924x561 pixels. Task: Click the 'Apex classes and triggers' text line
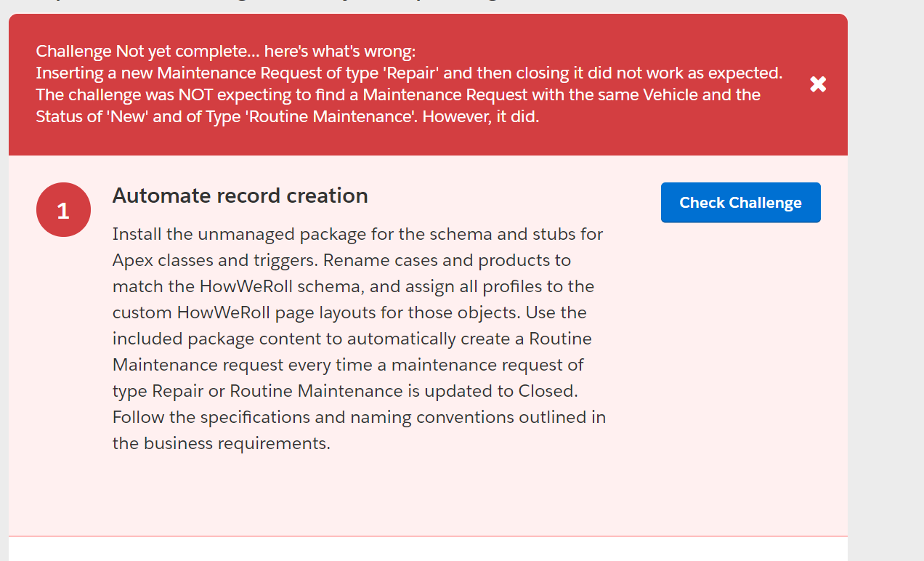[341, 260]
